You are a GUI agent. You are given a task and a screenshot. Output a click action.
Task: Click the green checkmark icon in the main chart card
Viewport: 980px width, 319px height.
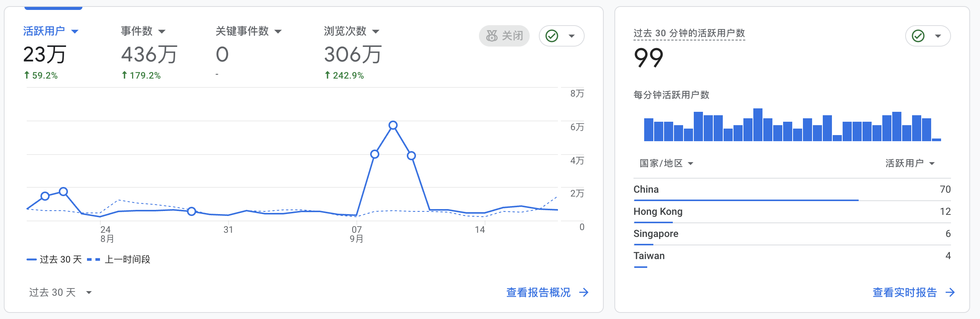[x=552, y=36]
